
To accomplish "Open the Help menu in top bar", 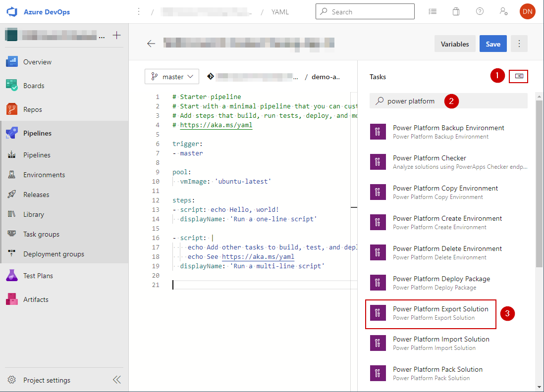I will (x=480, y=11).
